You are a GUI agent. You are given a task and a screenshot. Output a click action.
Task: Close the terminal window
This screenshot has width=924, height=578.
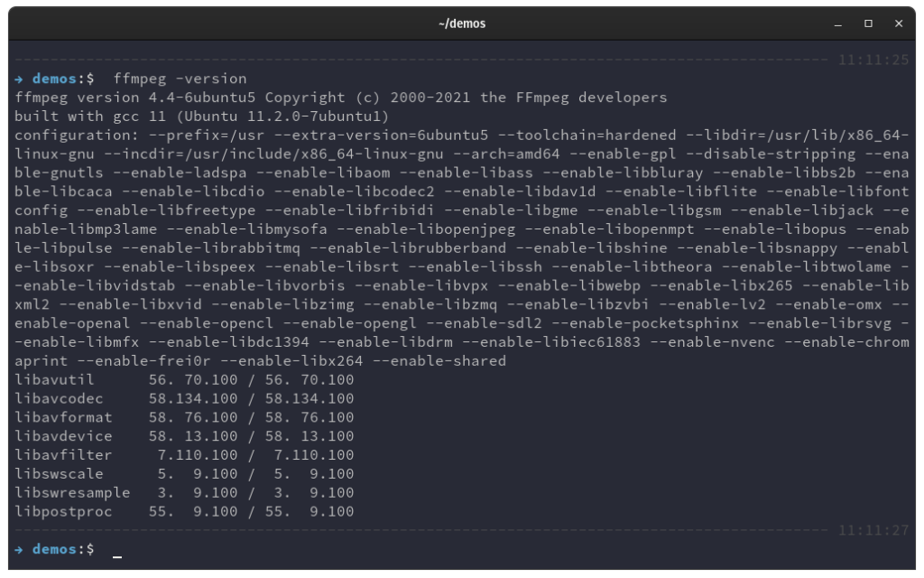[899, 23]
